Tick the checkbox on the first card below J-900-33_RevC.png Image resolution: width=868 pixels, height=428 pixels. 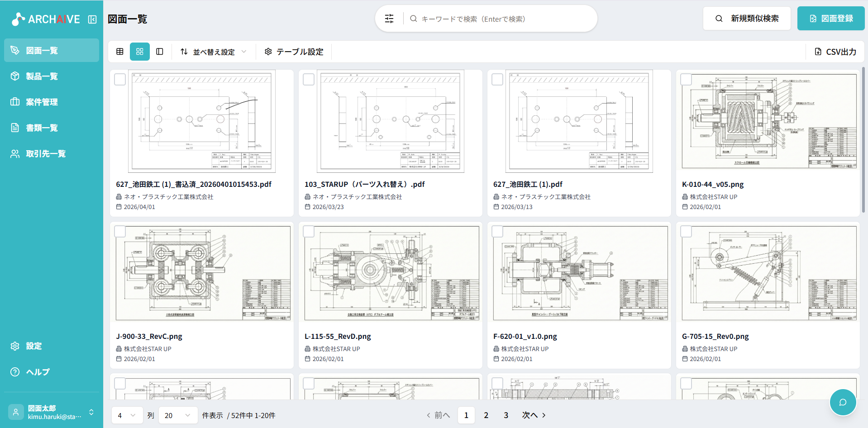120,384
